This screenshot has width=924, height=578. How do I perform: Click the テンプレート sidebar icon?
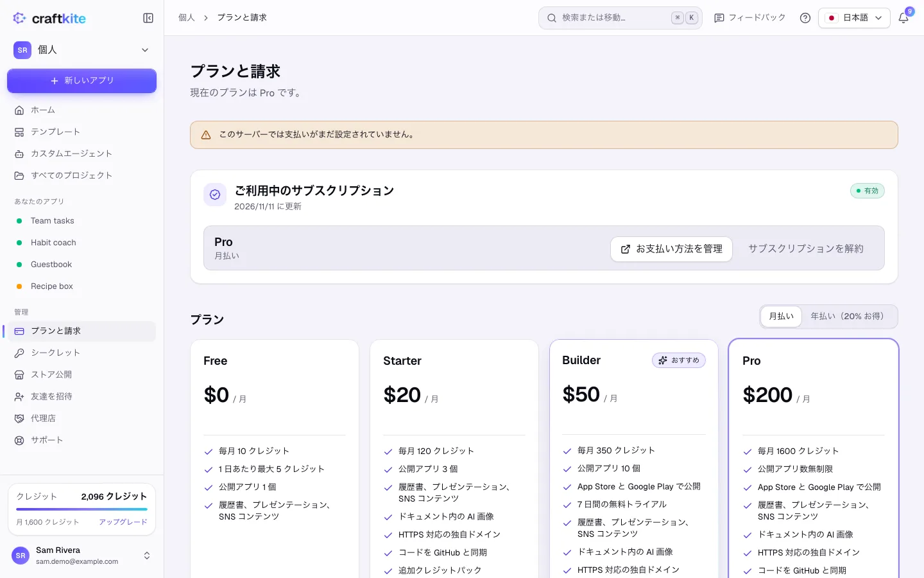tap(19, 132)
